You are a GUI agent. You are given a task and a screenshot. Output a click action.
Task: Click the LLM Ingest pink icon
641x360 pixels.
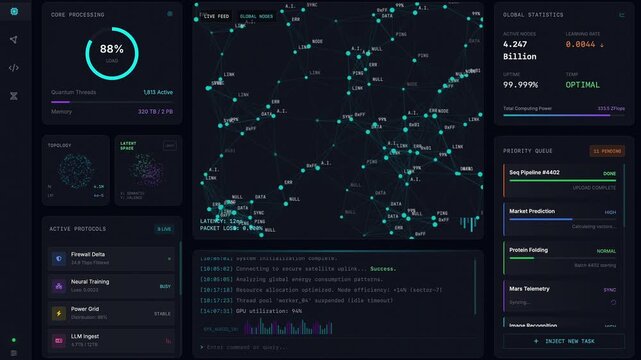tap(59, 340)
